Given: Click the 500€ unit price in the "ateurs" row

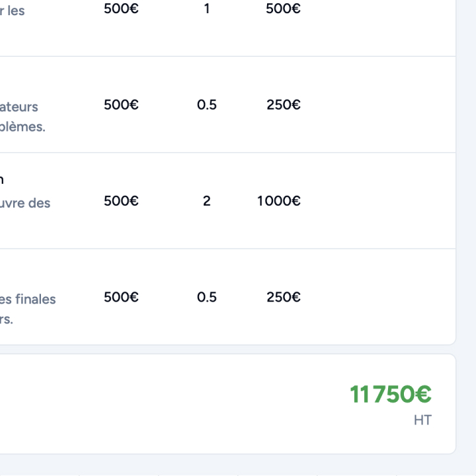Looking at the screenshot, I should (121, 104).
